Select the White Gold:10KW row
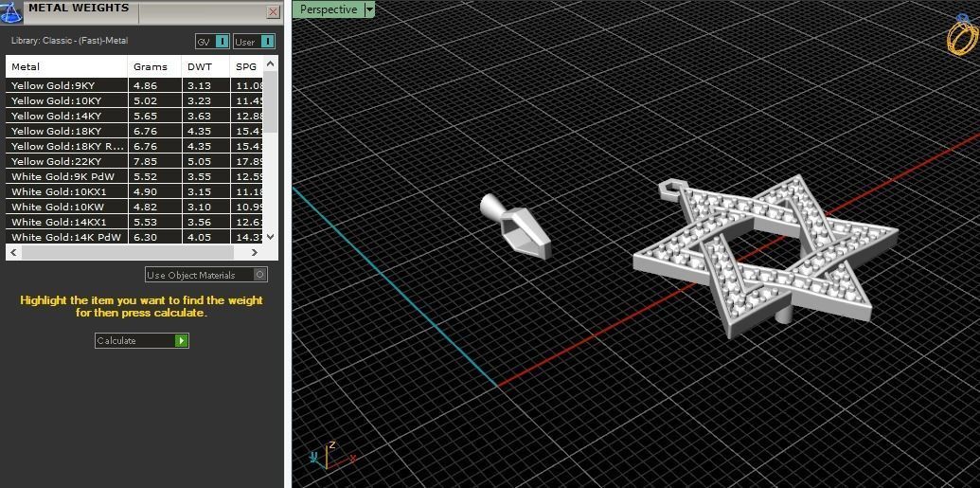This screenshot has width=980, height=488. [135, 207]
